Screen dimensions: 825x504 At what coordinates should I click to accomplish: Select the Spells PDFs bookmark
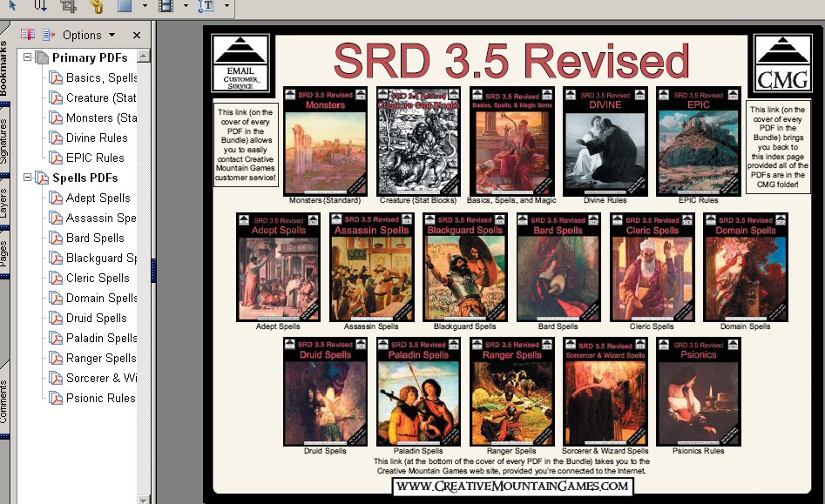[85, 178]
